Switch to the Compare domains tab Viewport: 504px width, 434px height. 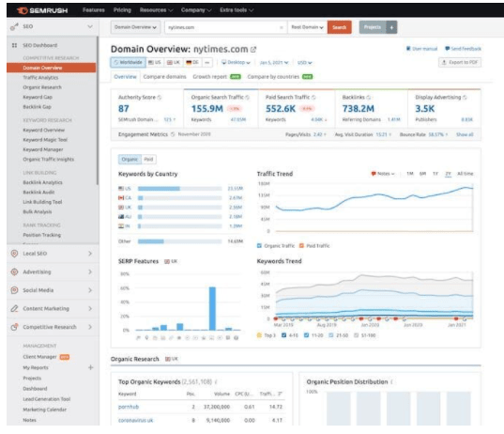(164, 77)
